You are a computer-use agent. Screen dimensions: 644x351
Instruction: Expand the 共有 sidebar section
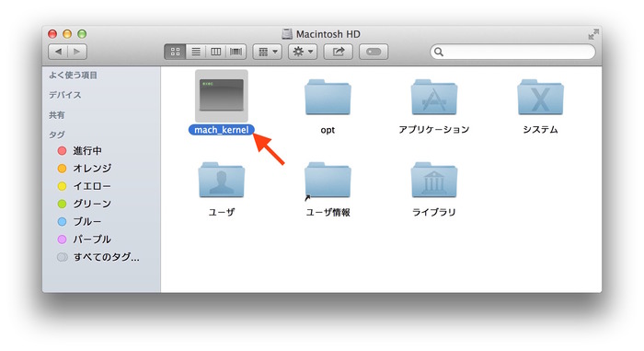click(57, 115)
